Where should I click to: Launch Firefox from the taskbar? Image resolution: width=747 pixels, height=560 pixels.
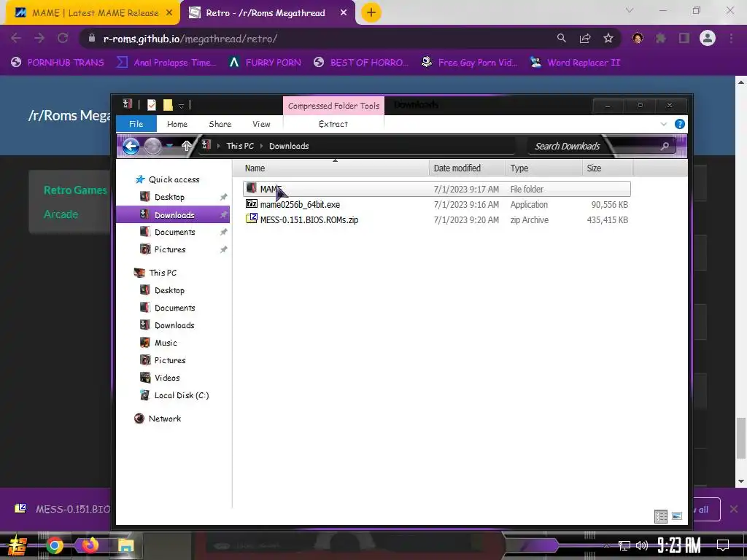click(90, 545)
